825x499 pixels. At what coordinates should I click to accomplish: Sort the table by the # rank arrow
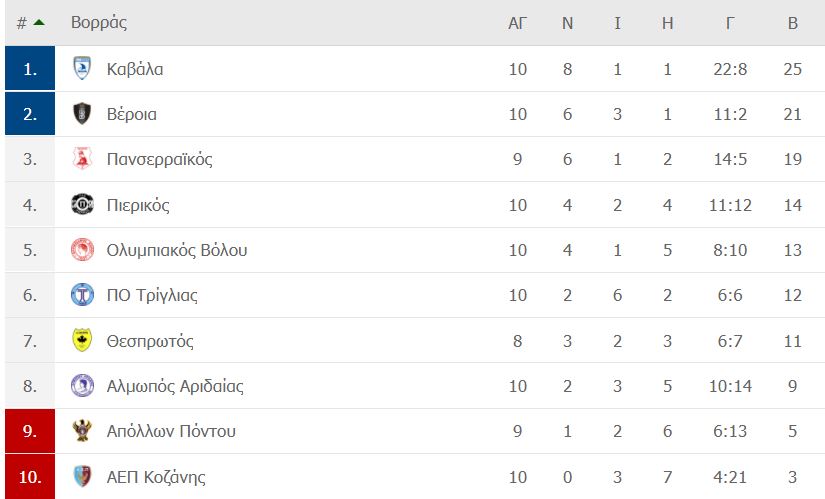pos(39,23)
